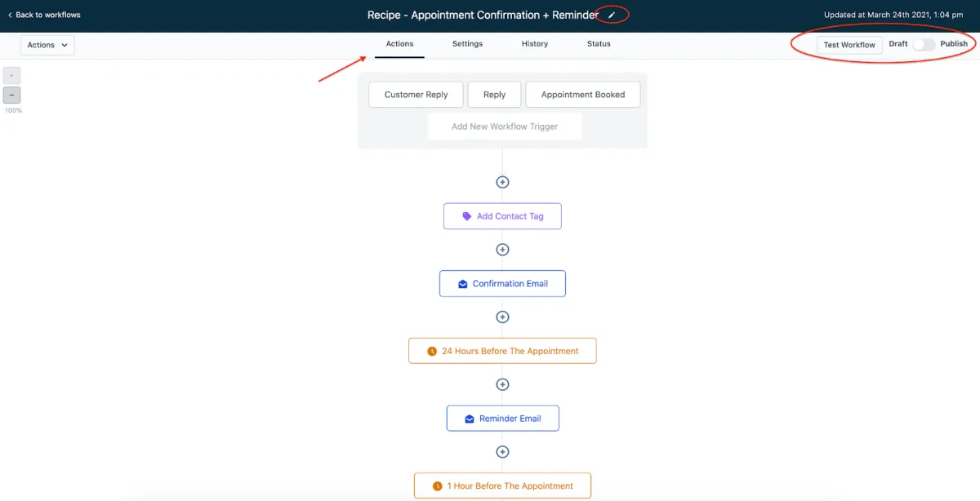The height and width of the screenshot is (501, 980).
Task: Open the Reminder Email action
Action: point(502,419)
